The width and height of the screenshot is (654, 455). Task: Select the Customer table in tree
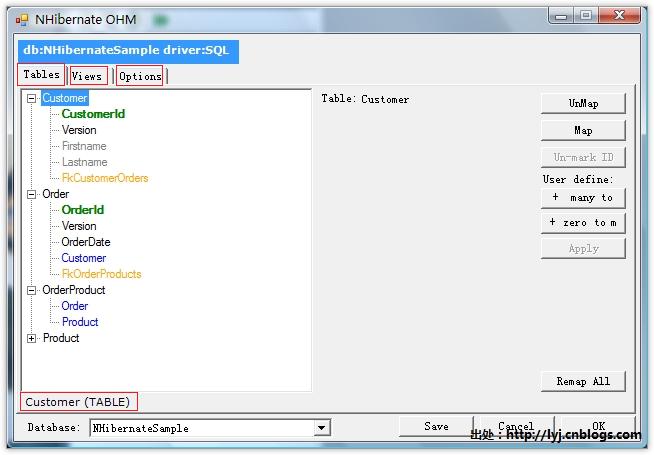(65, 98)
